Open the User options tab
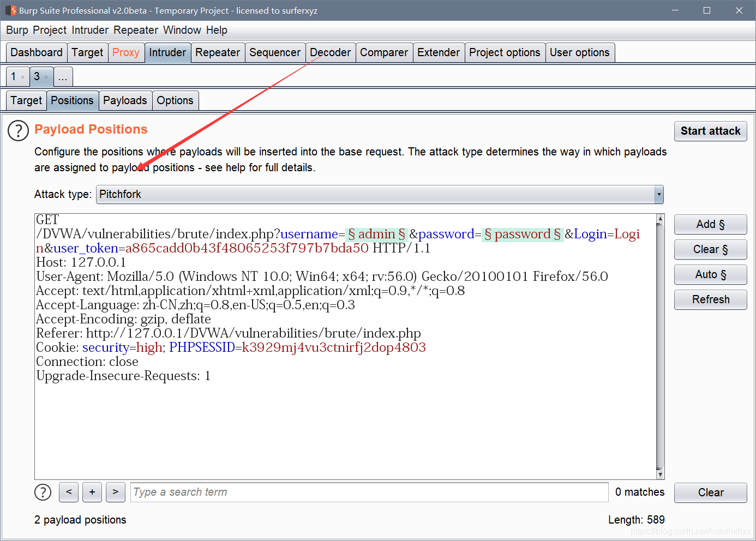The image size is (756, 541). [x=580, y=52]
